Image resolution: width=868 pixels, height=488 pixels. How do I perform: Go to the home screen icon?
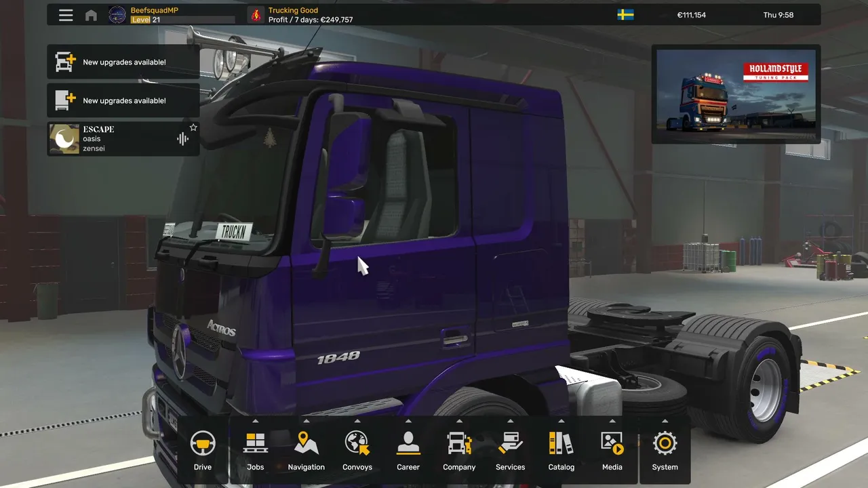tap(91, 15)
